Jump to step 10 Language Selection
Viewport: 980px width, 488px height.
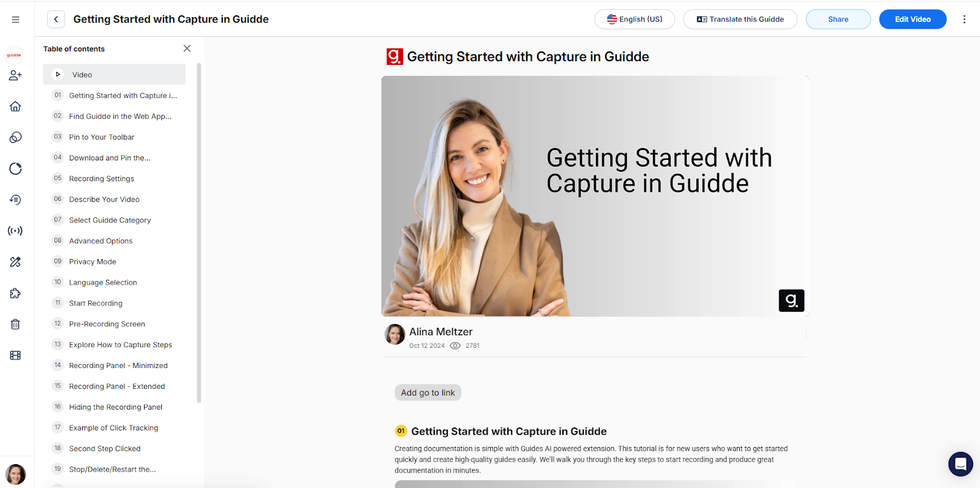pos(114,283)
